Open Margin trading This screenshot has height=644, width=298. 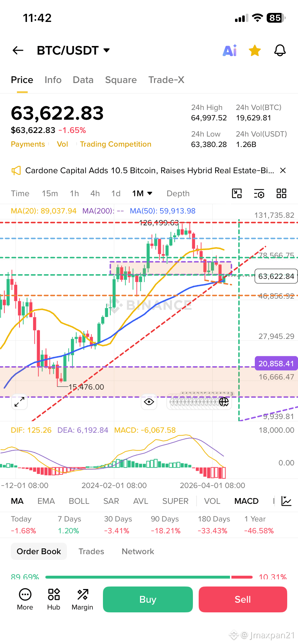coord(82,599)
